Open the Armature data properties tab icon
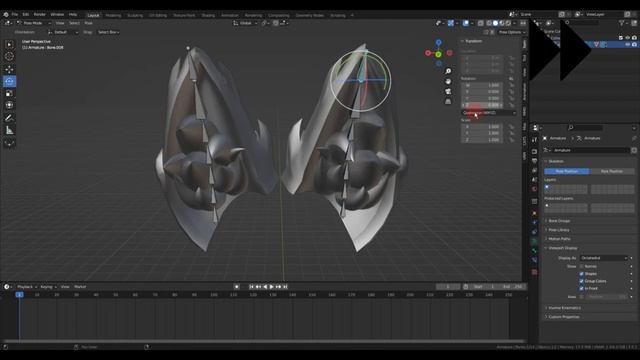640x360 pixels. 534,241
